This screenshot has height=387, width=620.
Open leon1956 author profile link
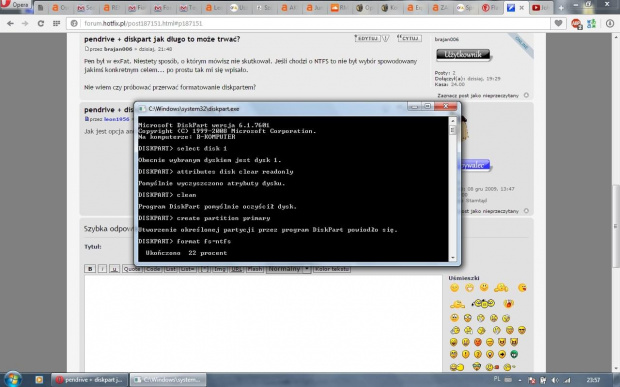117,119
